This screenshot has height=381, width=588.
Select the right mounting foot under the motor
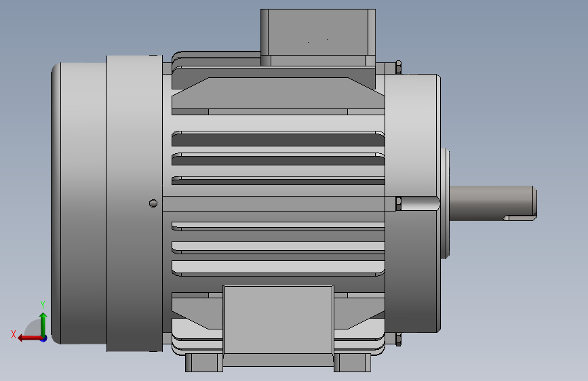[352, 363]
